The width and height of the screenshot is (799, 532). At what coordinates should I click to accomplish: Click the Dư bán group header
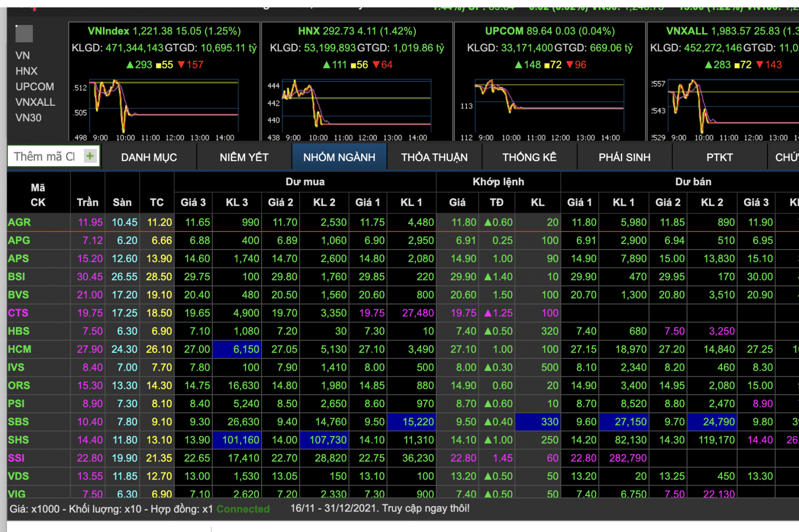coord(693,182)
